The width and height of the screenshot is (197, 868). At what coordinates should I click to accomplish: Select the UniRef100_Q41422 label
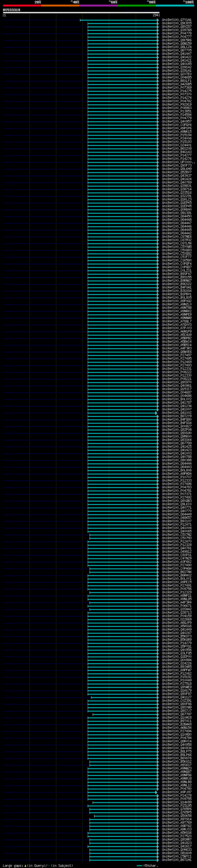(x=176, y=57)
